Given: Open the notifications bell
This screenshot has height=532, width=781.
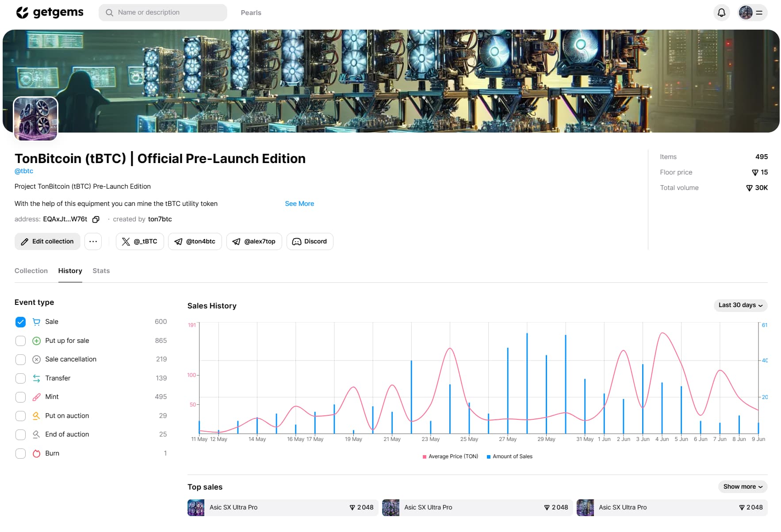Looking at the screenshot, I should [721, 12].
